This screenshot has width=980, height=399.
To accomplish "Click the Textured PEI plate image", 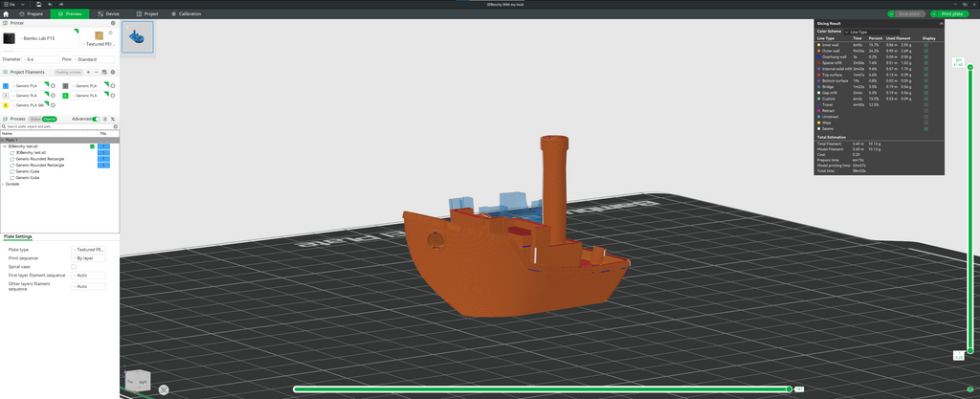I will click(100, 36).
